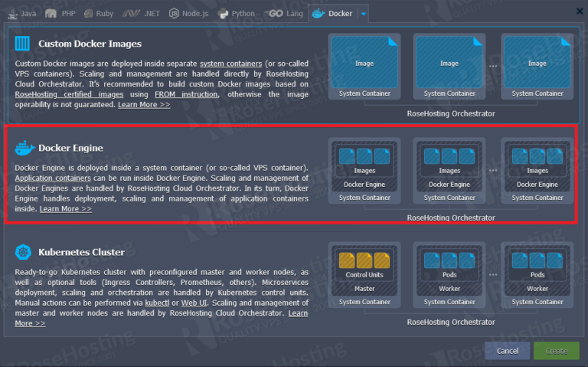Open the Web UI link
Screen dimensions: 588x367
[194, 303]
